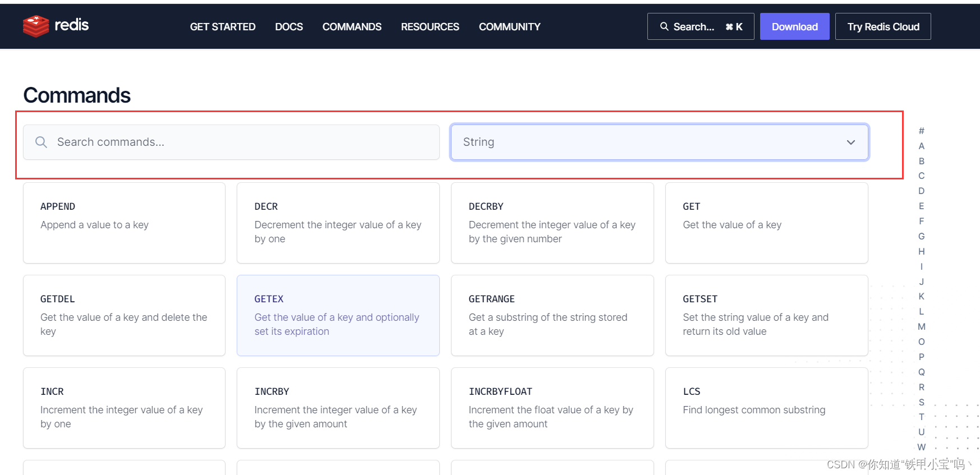Jump to letter M in alphabet index
Image resolution: width=980 pixels, height=475 pixels.
[x=921, y=326]
